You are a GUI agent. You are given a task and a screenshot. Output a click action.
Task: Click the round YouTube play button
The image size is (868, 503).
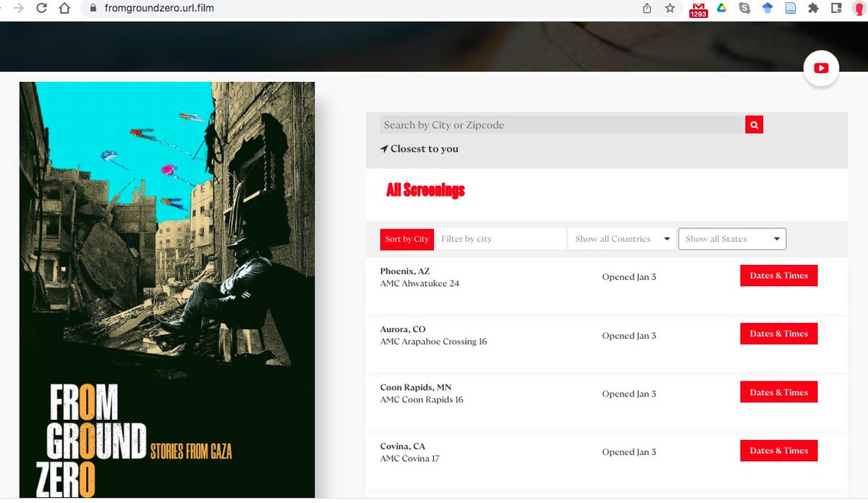pos(821,68)
